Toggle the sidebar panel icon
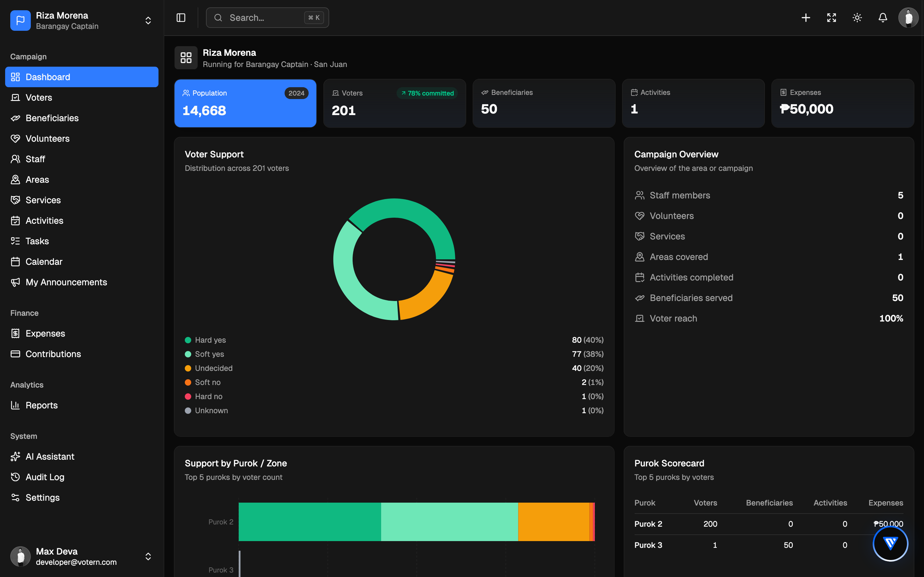 181,18
